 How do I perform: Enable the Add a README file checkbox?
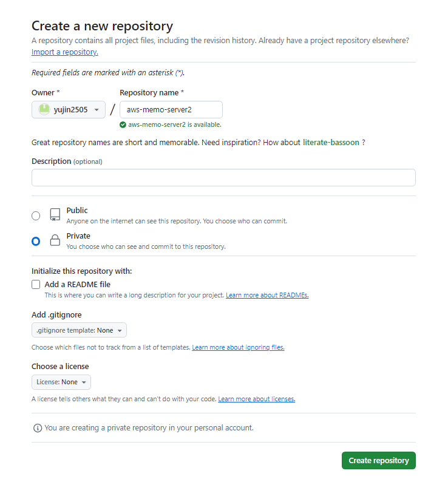(36, 284)
